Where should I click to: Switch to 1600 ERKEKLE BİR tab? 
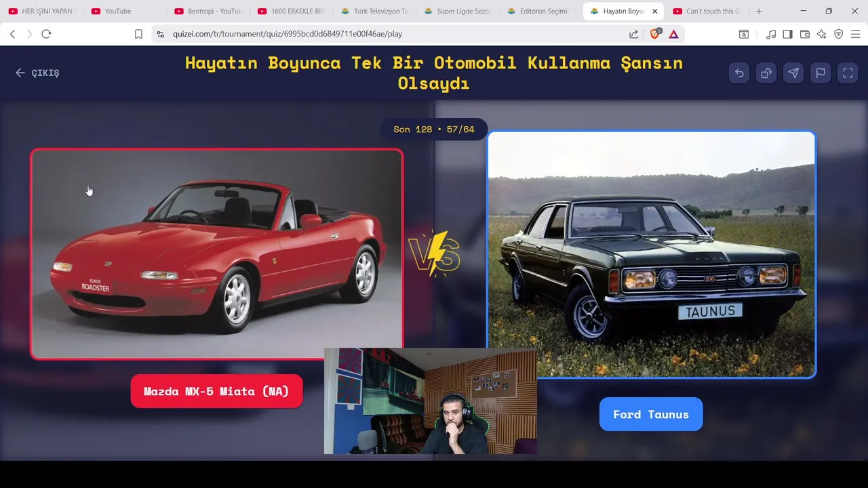tap(292, 11)
